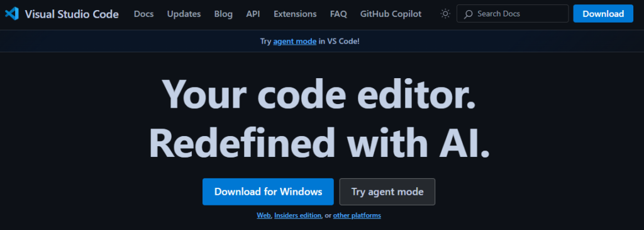This screenshot has height=230, width=644.
Task: Open the Blog section
Action: 223,14
